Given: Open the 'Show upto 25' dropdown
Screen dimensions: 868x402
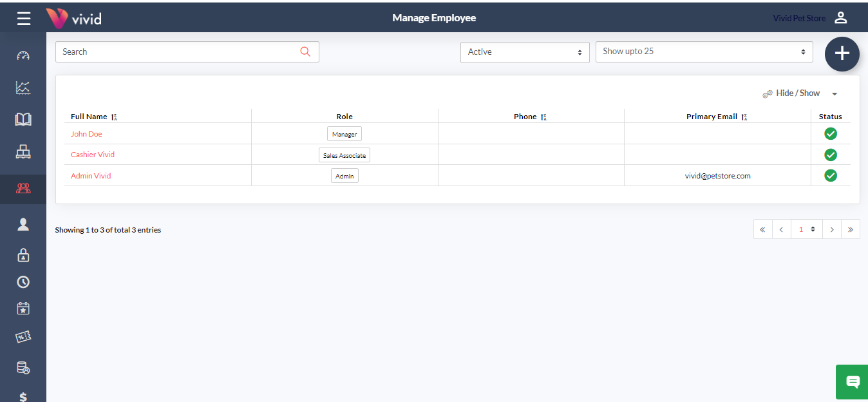Looking at the screenshot, I should pos(704,52).
